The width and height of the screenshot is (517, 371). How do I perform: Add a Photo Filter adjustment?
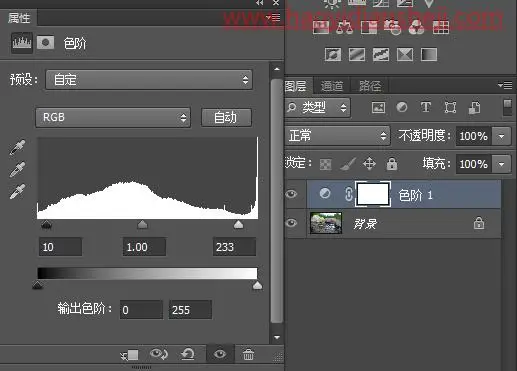coord(392,27)
